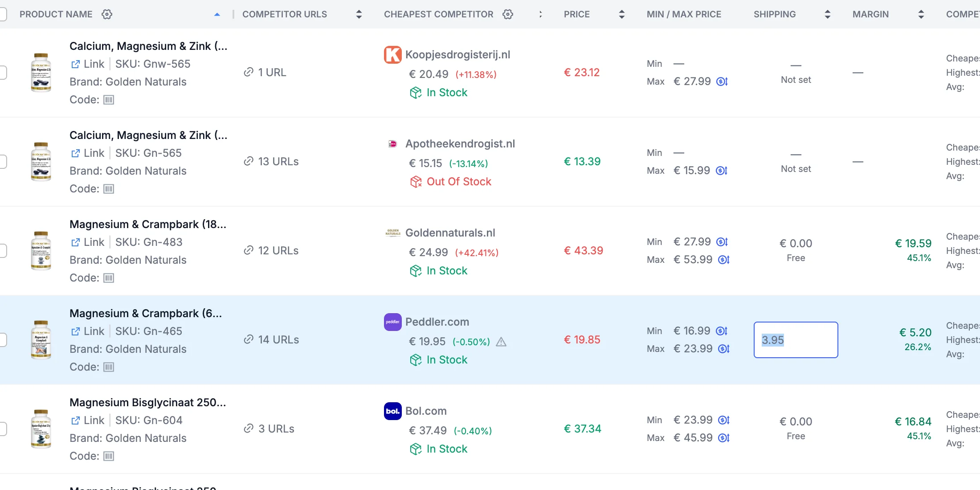Click In Stock package icon for Goldennaturals.nl

(416, 271)
